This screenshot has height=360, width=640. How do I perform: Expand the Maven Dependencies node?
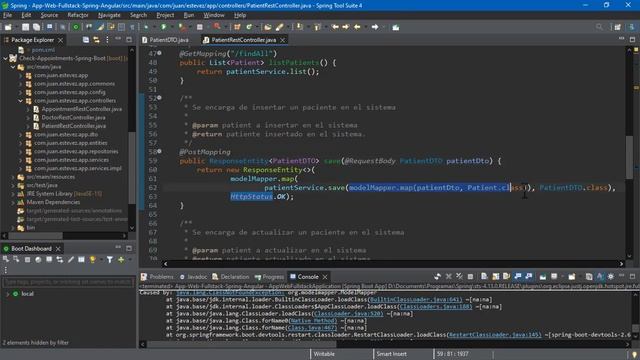click(x=13, y=202)
